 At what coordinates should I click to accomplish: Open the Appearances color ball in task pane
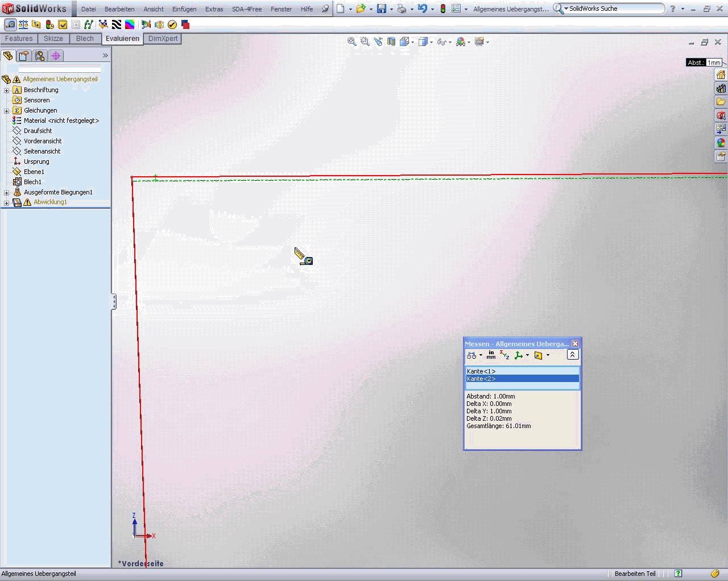pyautogui.click(x=721, y=143)
